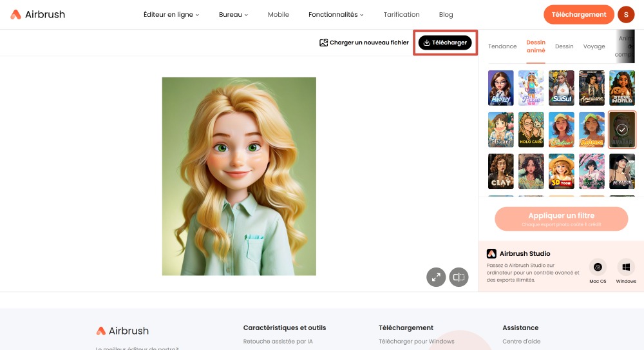Screen dimensions: 644x350
Task: Open Retouche assistée par IA link
Action: (278, 342)
